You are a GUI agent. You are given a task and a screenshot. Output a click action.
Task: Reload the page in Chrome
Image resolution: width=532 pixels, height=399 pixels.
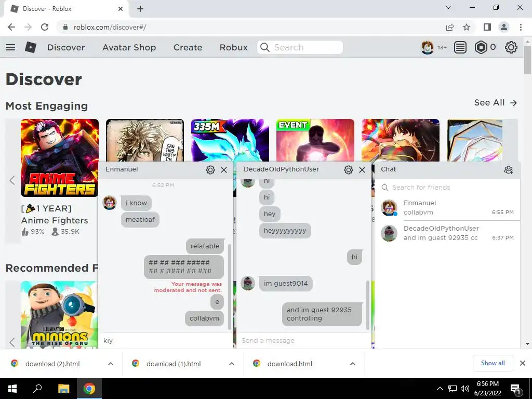tap(45, 27)
